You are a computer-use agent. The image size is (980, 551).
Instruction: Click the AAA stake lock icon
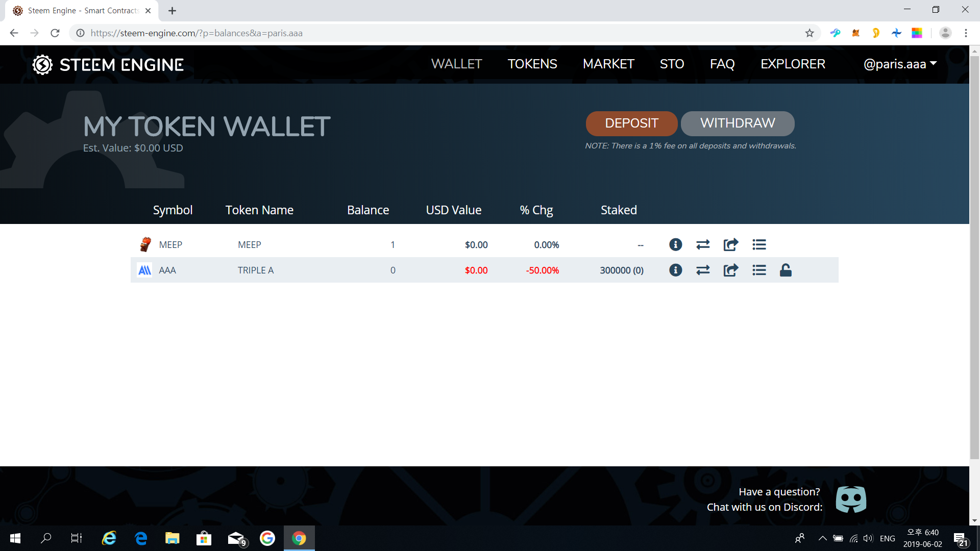[786, 270]
